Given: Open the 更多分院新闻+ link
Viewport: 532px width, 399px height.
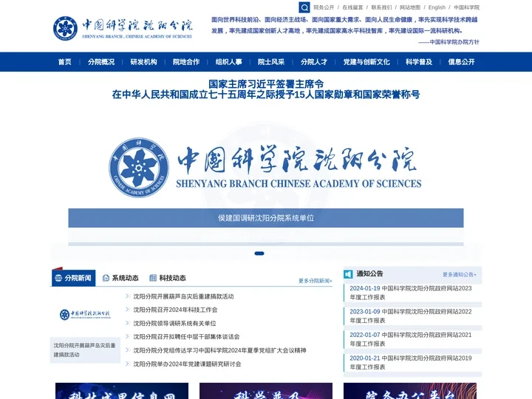Looking at the screenshot, I should [x=316, y=281].
